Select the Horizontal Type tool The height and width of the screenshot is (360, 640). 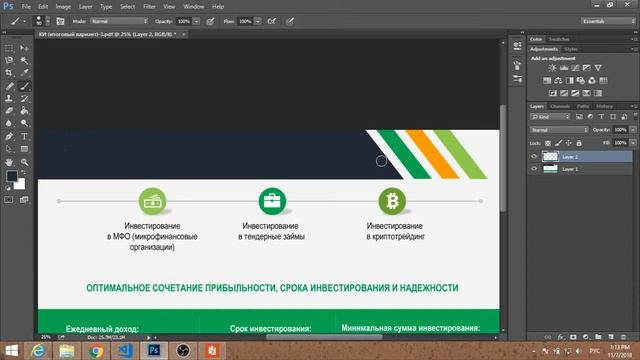24,136
